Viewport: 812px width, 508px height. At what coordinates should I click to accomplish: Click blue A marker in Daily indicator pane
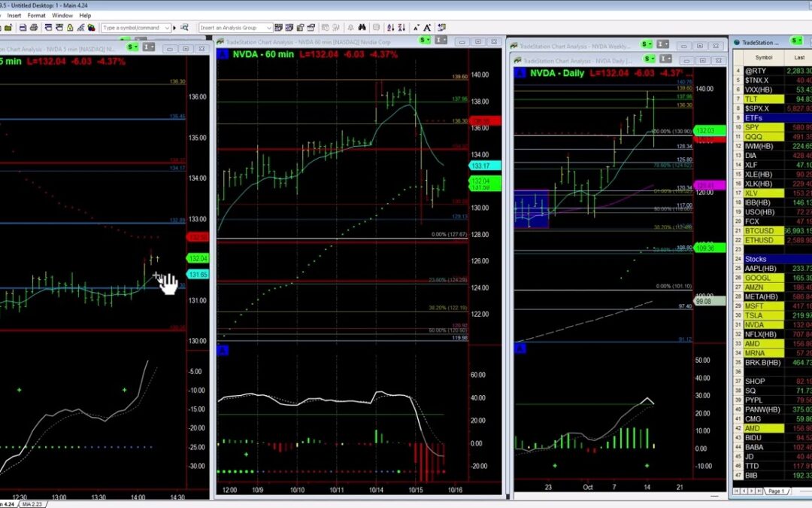click(x=520, y=348)
